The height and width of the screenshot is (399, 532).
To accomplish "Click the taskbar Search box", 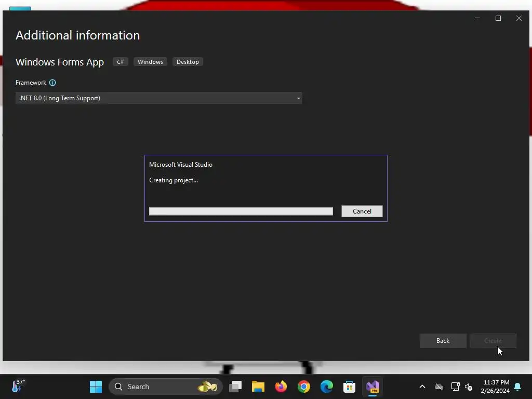I will [166, 387].
